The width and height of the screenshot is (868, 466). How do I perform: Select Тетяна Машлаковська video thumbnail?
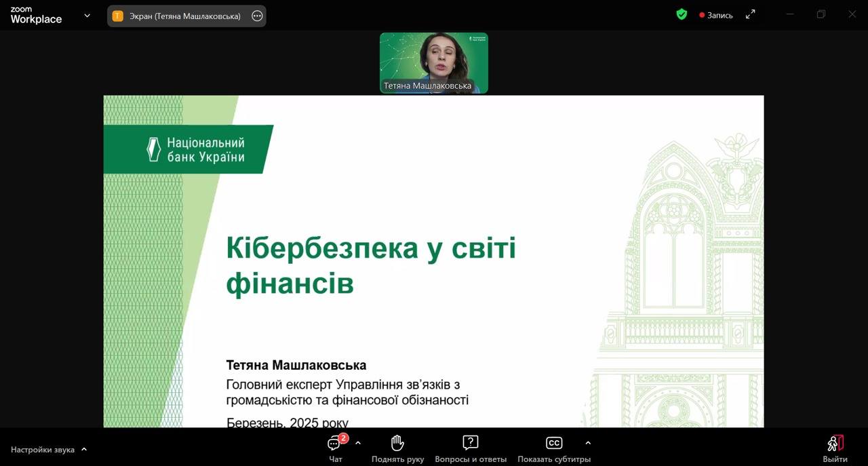click(434, 63)
